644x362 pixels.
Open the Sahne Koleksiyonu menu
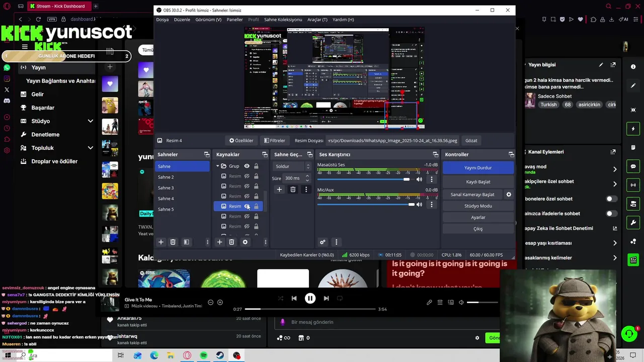click(x=283, y=20)
